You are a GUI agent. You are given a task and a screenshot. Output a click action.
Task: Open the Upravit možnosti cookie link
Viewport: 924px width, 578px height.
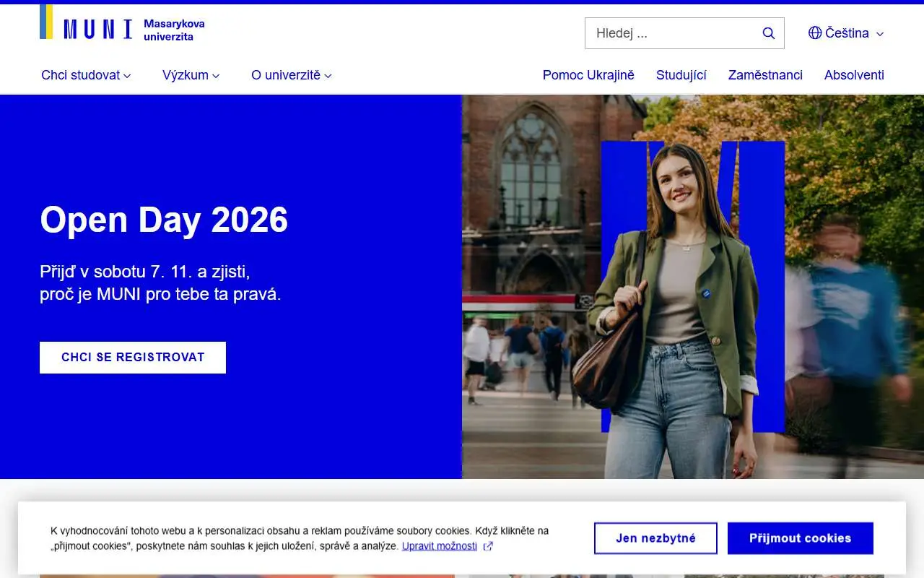point(440,546)
